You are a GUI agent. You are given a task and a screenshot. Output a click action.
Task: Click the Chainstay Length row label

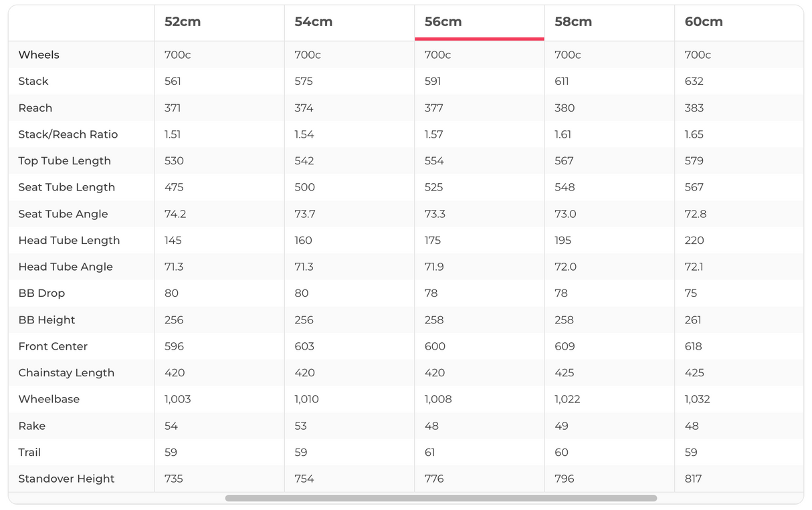click(x=66, y=373)
